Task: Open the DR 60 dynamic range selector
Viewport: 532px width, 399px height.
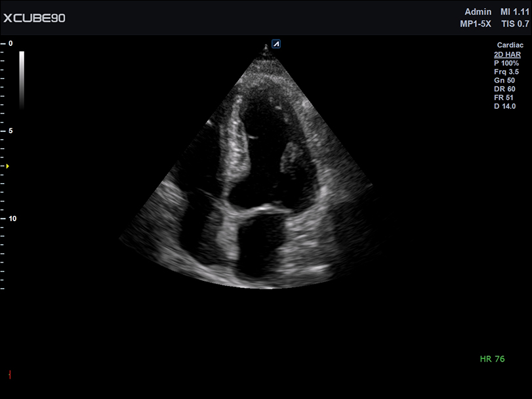Action: [x=505, y=88]
